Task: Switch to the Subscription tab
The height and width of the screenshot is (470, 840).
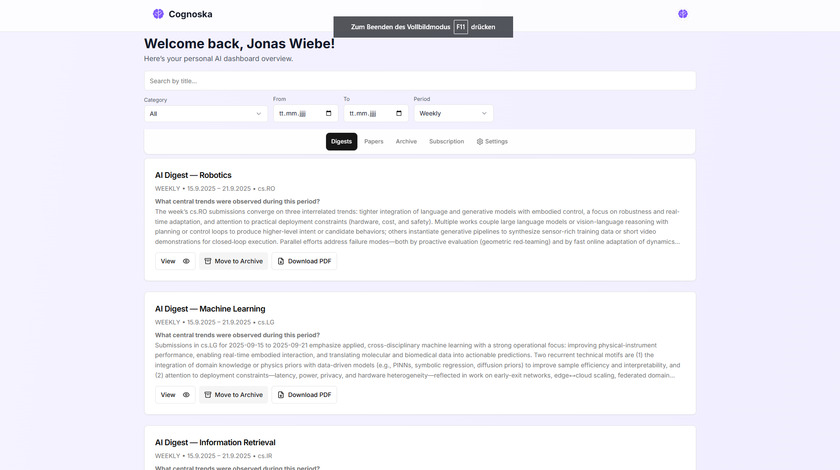Action: (x=446, y=141)
